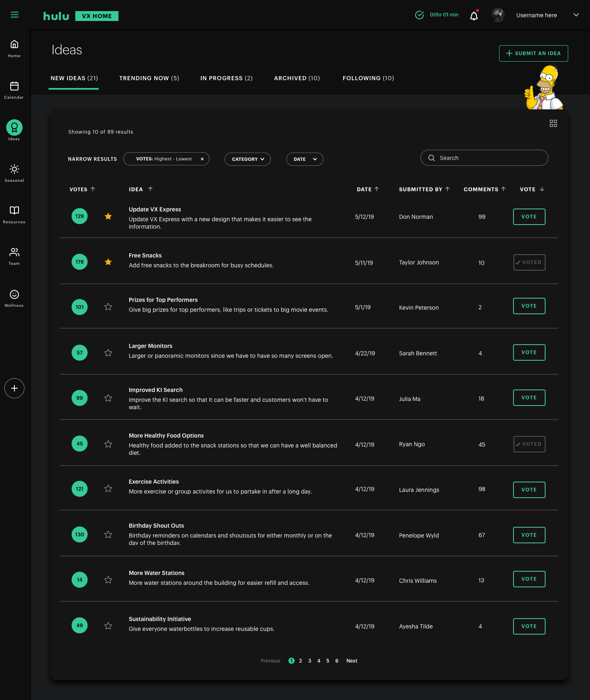Viewport: 590px width, 700px height.
Task: Open the Category filter dropdown
Action: pyautogui.click(x=248, y=159)
